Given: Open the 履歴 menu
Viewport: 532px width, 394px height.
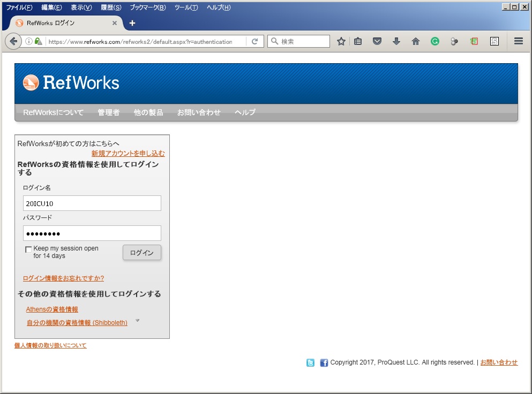Looking at the screenshot, I should click(111, 7).
